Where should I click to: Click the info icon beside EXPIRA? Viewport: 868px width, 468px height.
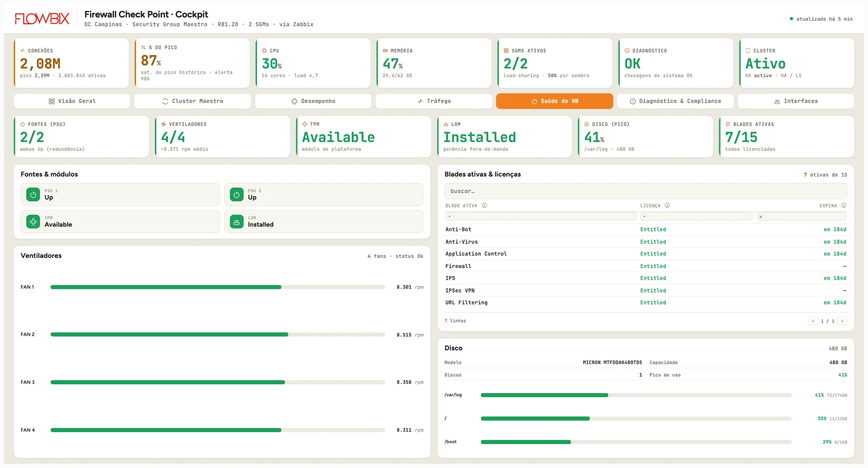point(844,205)
